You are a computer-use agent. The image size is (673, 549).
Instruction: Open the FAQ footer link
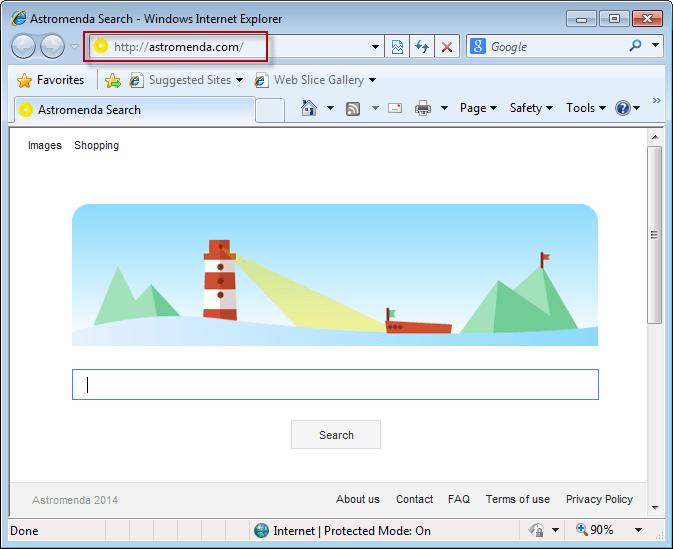pyautogui.click(x=459, y=499)
